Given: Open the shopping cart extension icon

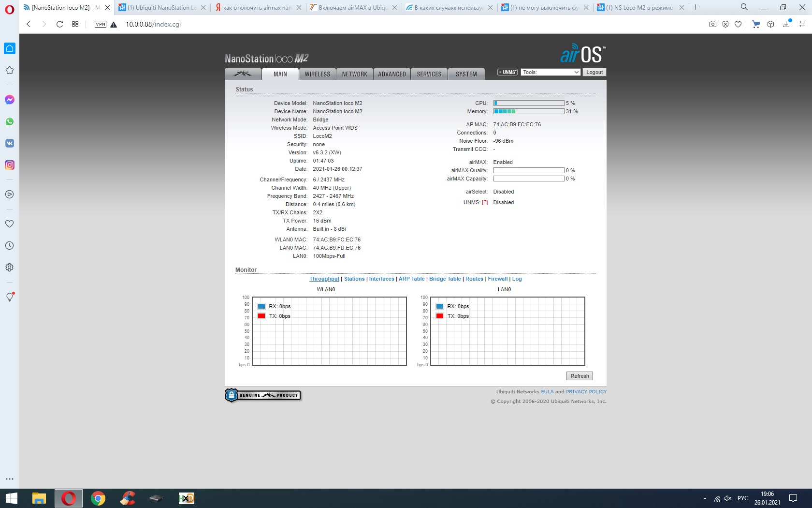Looking at the screenshot, I should (x=756, y=24).
